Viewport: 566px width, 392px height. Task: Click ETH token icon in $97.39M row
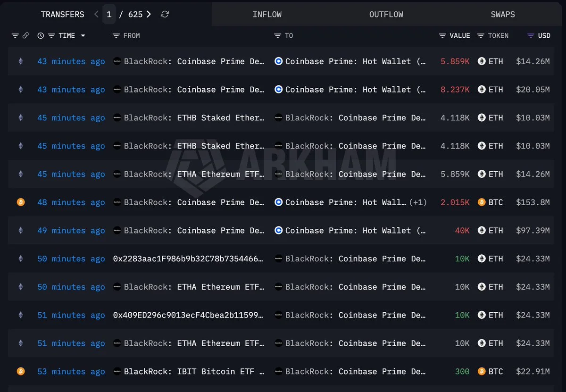pyautogui.click(x=482, y=231)
